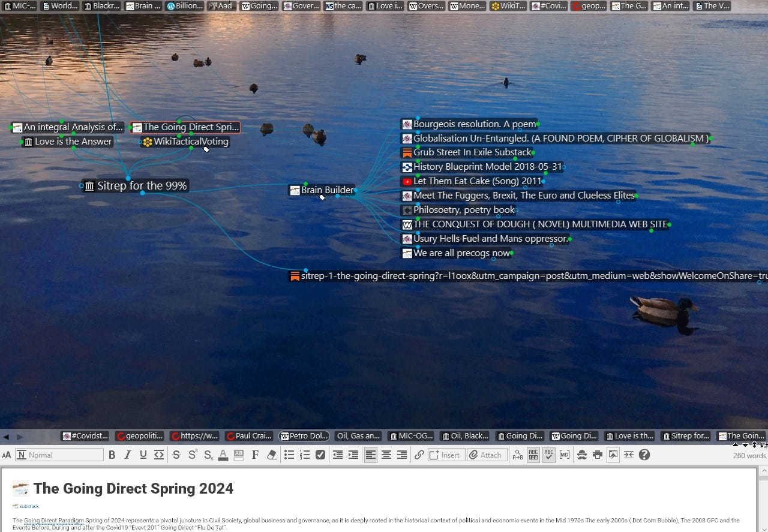This screenshot has width=768, height=532.
Task: Open notes help (question mark)
Action: (x=644, y=455)
